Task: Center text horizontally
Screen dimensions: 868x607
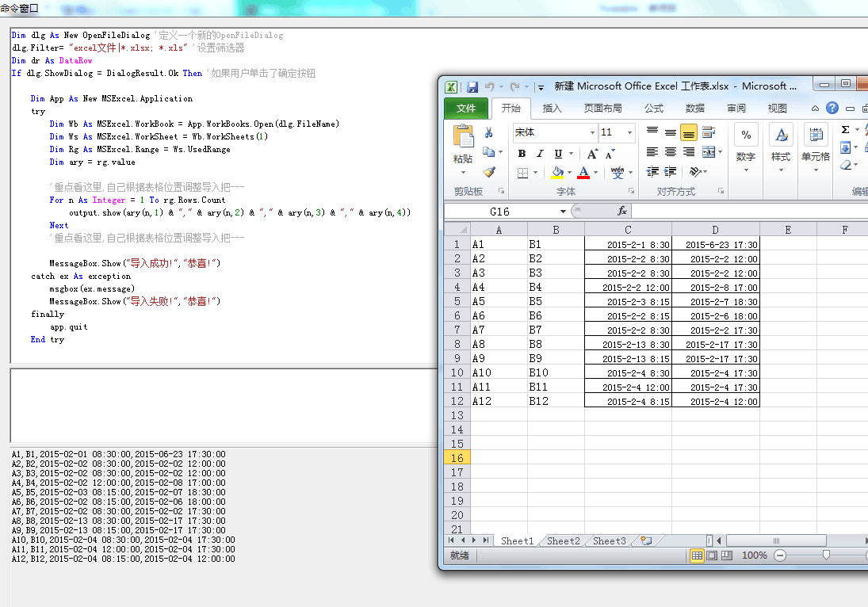Action: pyautogui.click(x=671, y=151)
